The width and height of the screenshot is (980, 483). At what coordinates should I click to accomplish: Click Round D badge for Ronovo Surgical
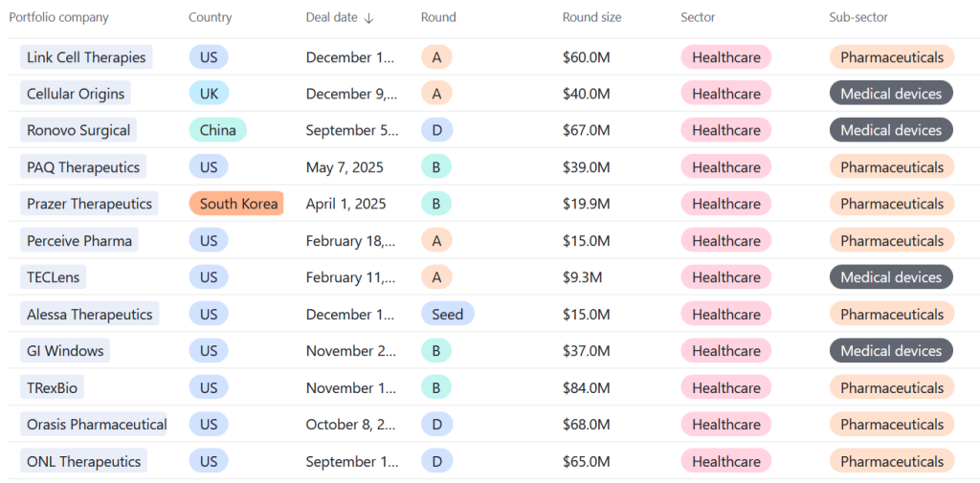[x=436, y=130]
